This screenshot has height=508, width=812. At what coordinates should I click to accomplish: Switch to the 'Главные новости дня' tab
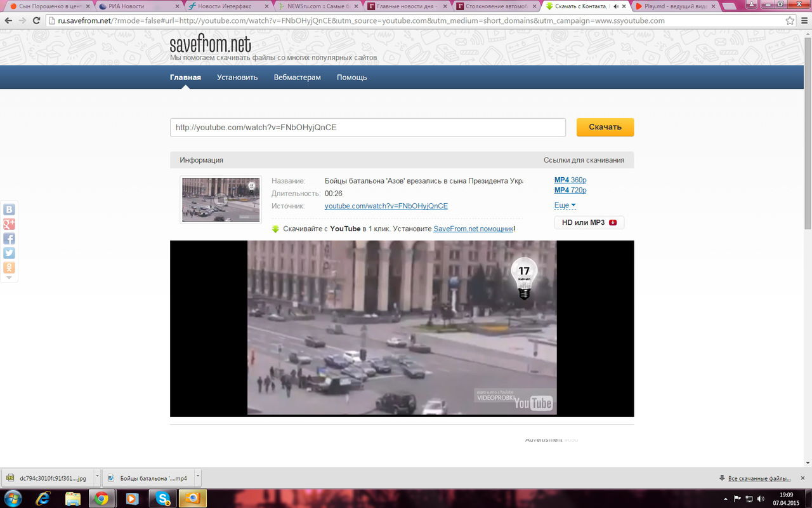[x=408, y=6]
